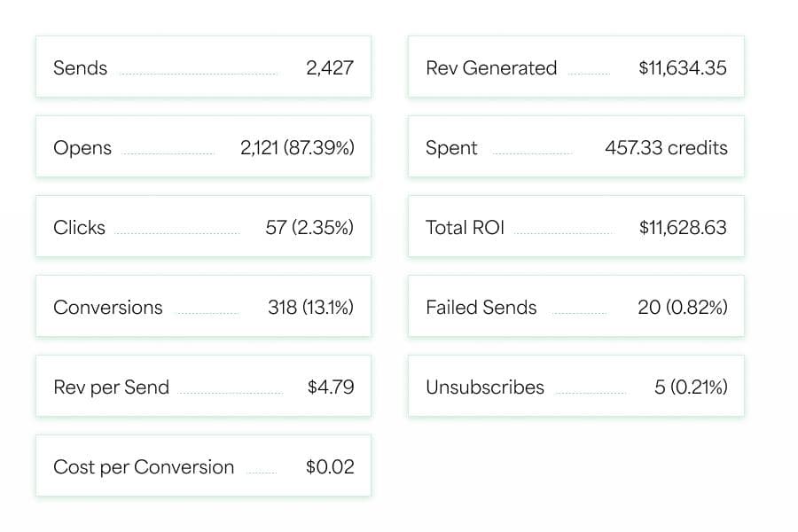Click the Rev Generated label

pos(491,68)
